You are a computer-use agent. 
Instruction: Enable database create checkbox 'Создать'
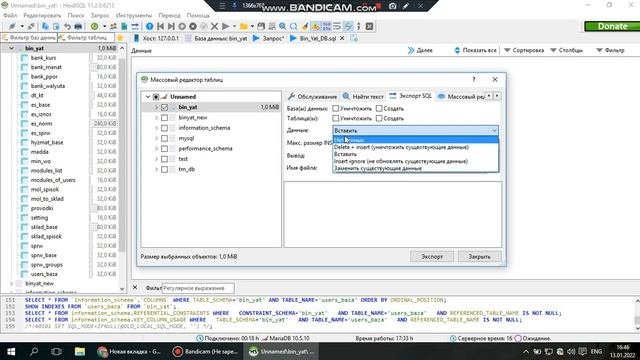click(x=379, y=109)
